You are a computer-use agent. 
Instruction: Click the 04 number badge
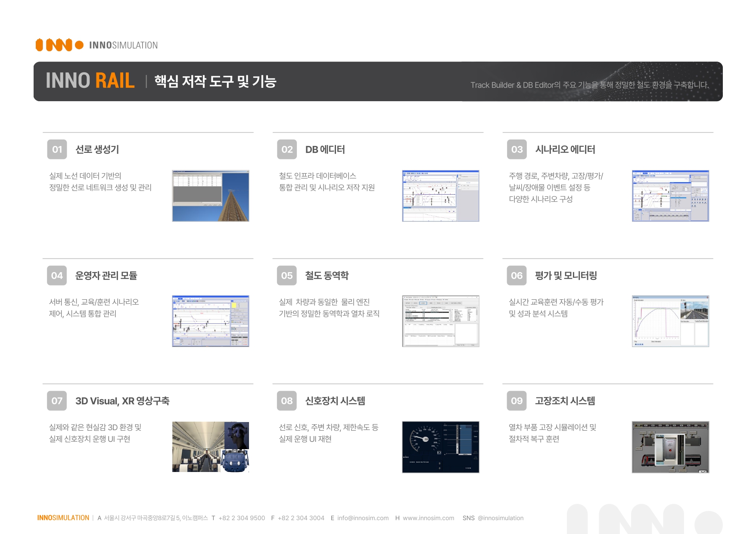(57, 276)
